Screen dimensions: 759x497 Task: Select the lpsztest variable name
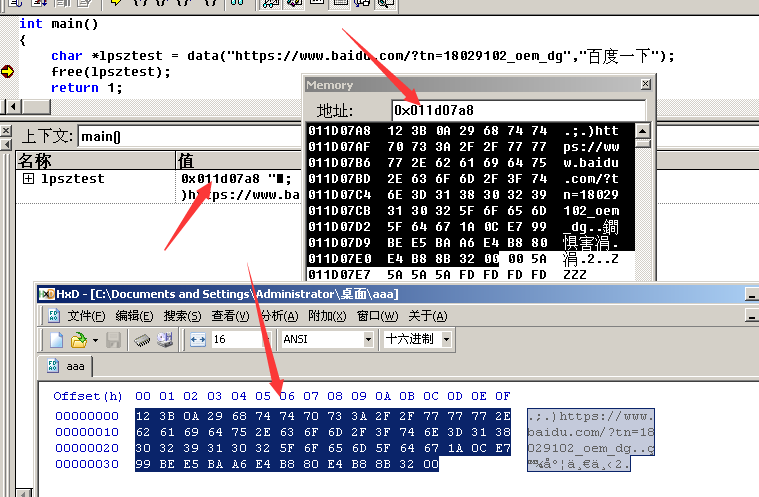coord(73,179)
